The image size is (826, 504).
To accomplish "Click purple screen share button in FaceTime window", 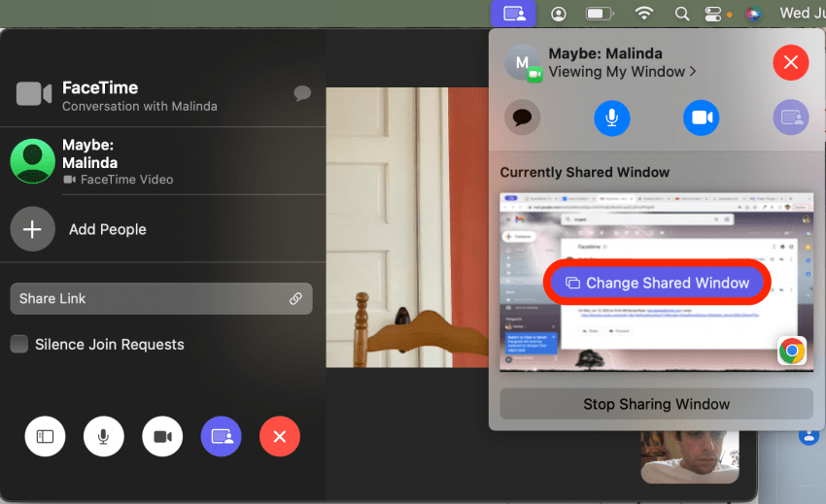I will click(221, 437).
